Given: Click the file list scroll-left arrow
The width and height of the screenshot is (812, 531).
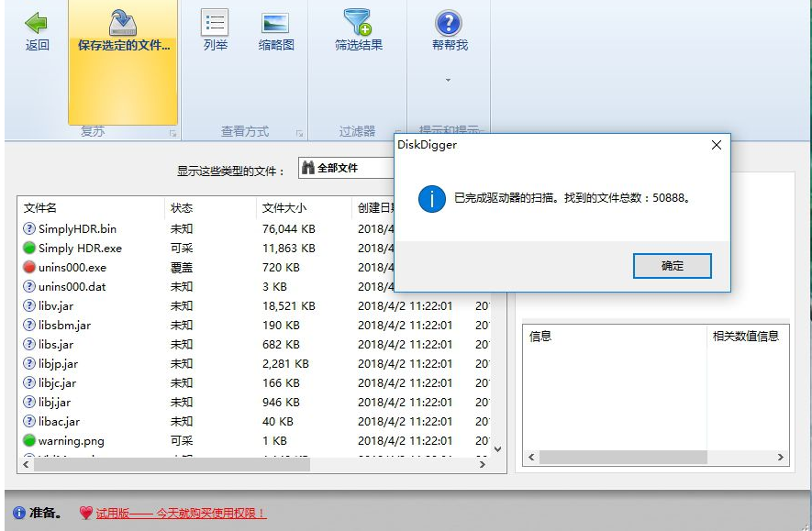Looking at the screenshot, I should click(26, 465).
